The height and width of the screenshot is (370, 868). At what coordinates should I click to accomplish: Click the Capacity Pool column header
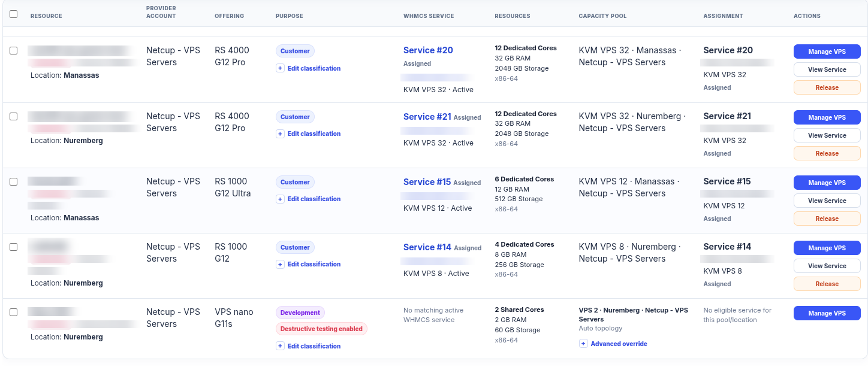pyautogui.click(x=602, y=16)
